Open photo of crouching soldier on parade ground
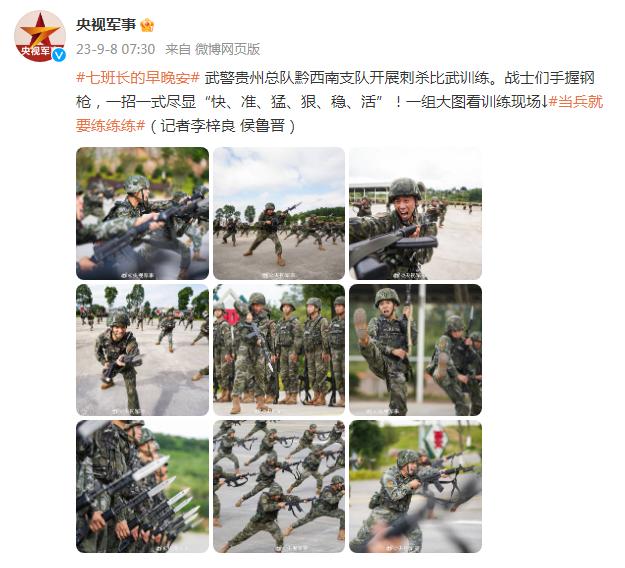Screen dimensions: 625x568 pos(142,350)
